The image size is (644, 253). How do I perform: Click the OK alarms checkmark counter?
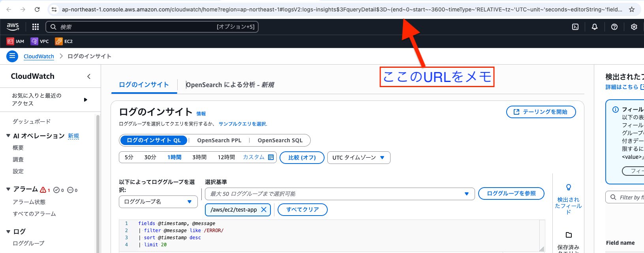(58, 190)
